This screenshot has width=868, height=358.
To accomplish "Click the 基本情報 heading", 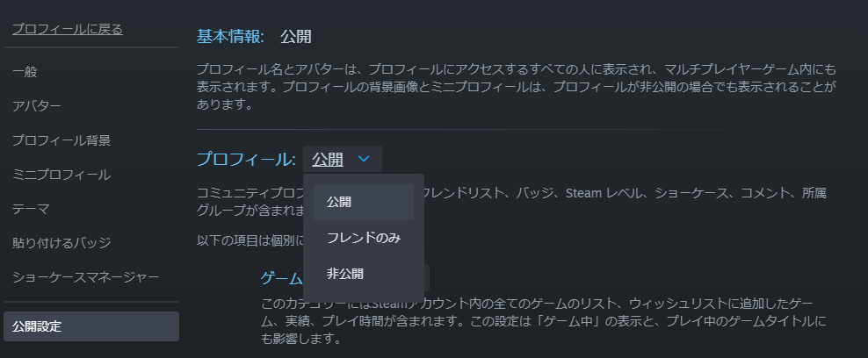I will tap(230, 37).
